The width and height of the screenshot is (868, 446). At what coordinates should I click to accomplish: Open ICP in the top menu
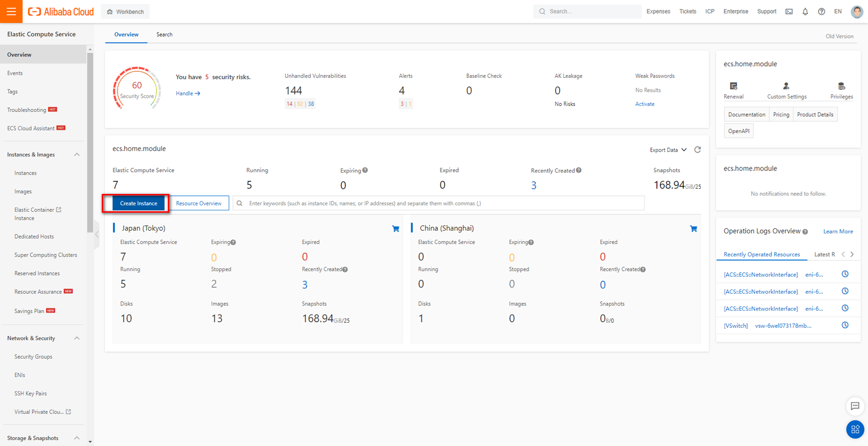tap(710, 12)
